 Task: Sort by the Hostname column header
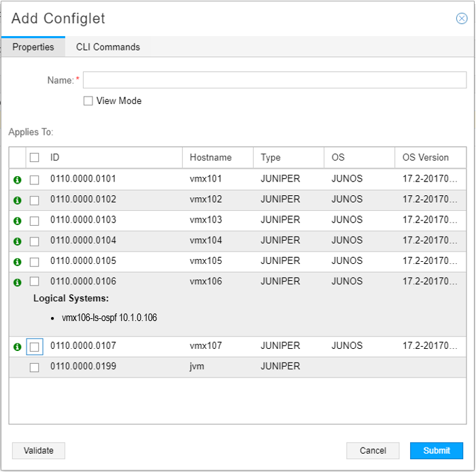211,157
